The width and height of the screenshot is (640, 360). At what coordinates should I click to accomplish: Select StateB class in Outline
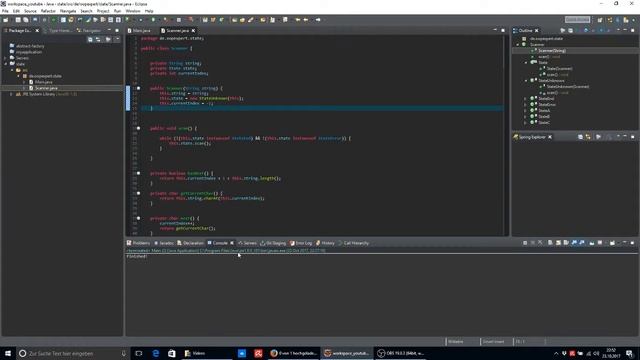click(544, 116)
